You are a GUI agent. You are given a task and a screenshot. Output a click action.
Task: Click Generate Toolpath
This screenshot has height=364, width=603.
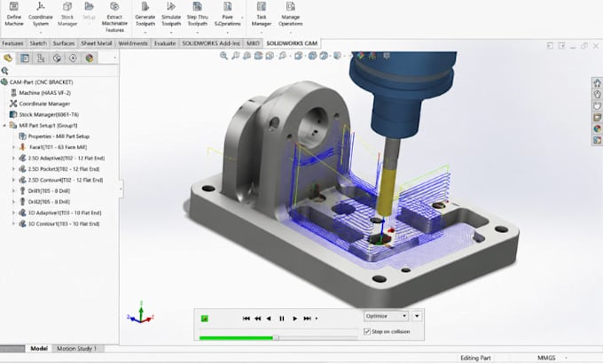145,14
